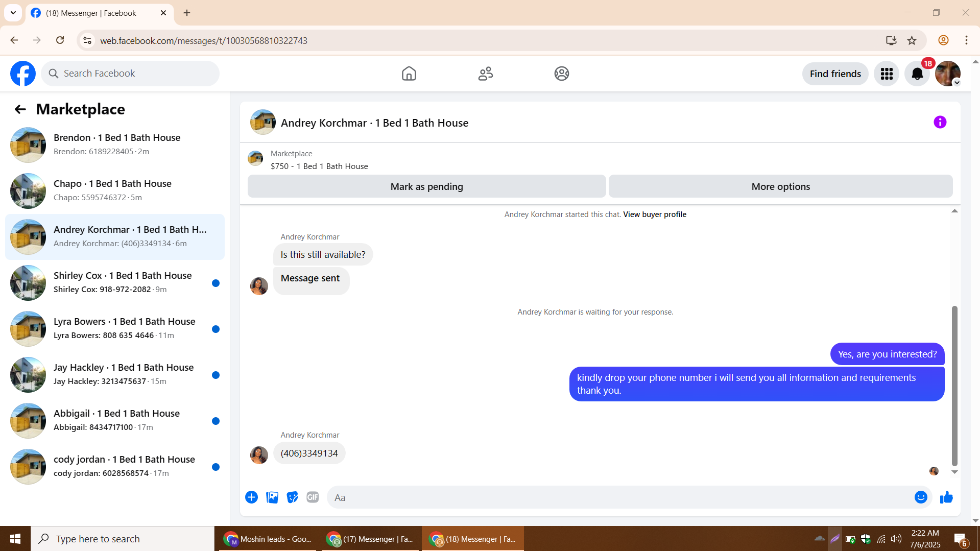Click 'Yes, are you interested?' message bubble

887,354
